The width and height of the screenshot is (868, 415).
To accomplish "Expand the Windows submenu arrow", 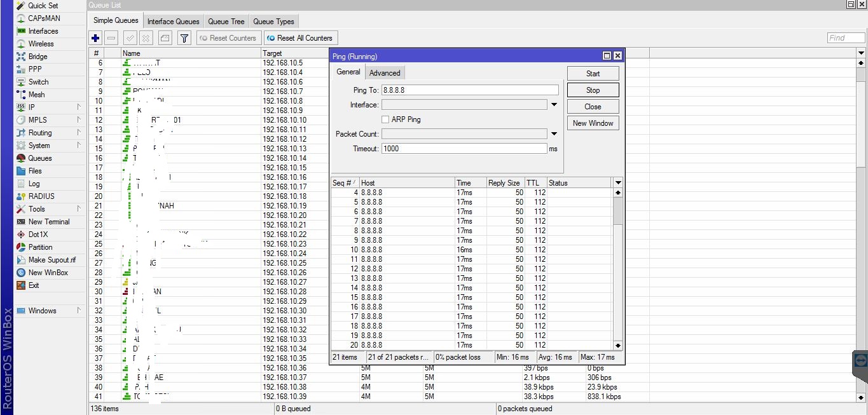I will [x=79, y=311].
